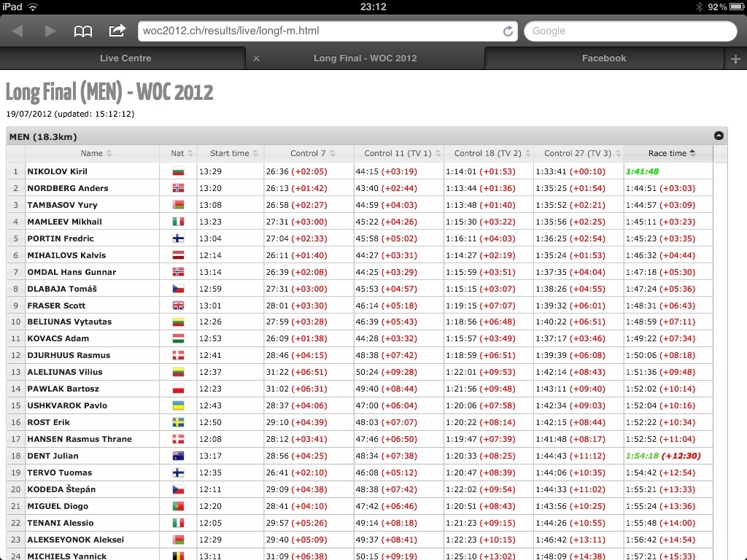Collapse the MEN (18.3km) results section
Image resolution: width=747 pixels, height=560 pixels.
[x=719, y=136]
